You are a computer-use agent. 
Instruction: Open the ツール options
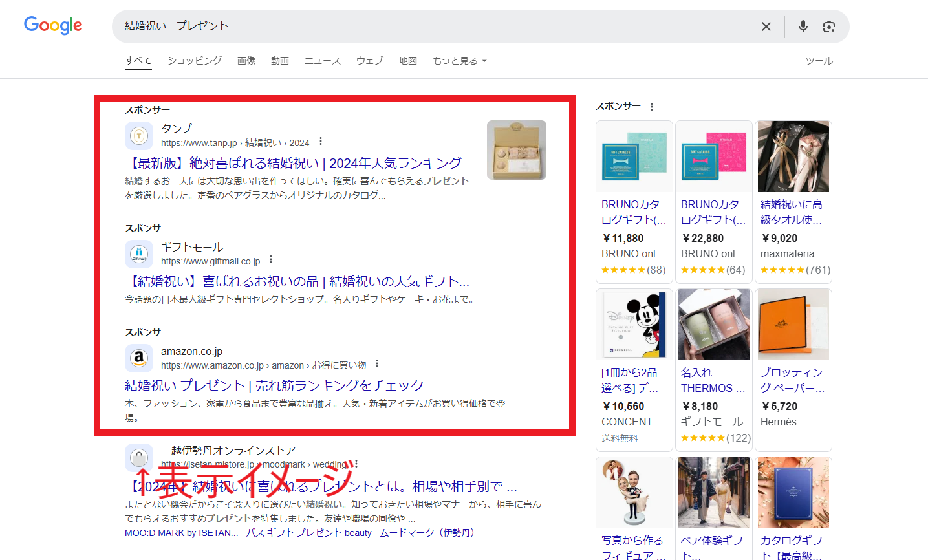tap(819, 61)
